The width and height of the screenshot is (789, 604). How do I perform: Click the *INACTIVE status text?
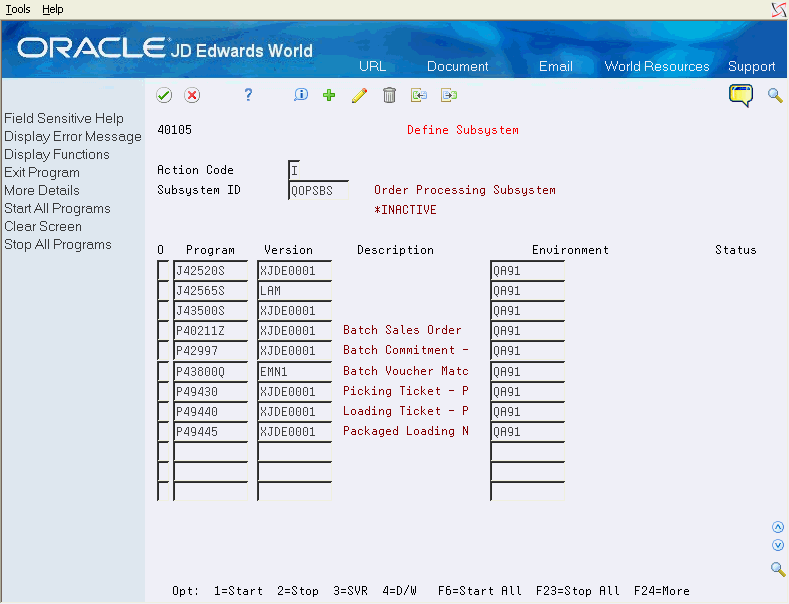coord(405,210)
